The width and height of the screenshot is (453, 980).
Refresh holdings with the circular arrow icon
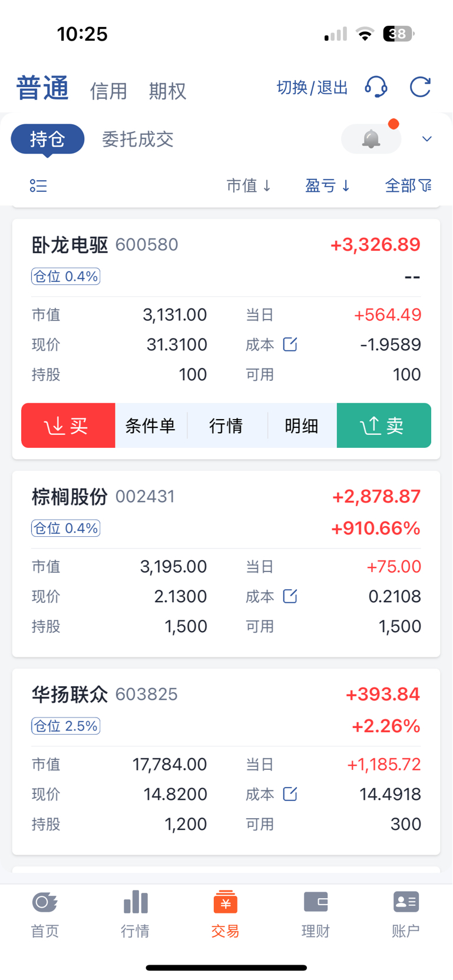point(421,87)
